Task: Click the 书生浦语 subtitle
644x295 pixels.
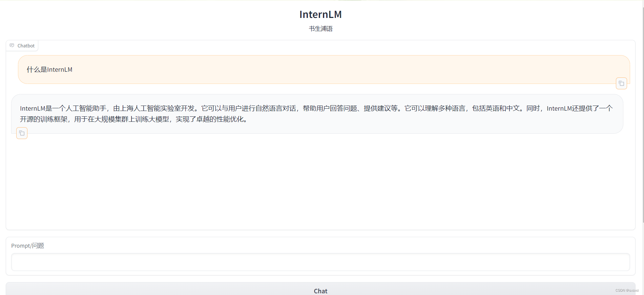Action: tap(320, 29)
